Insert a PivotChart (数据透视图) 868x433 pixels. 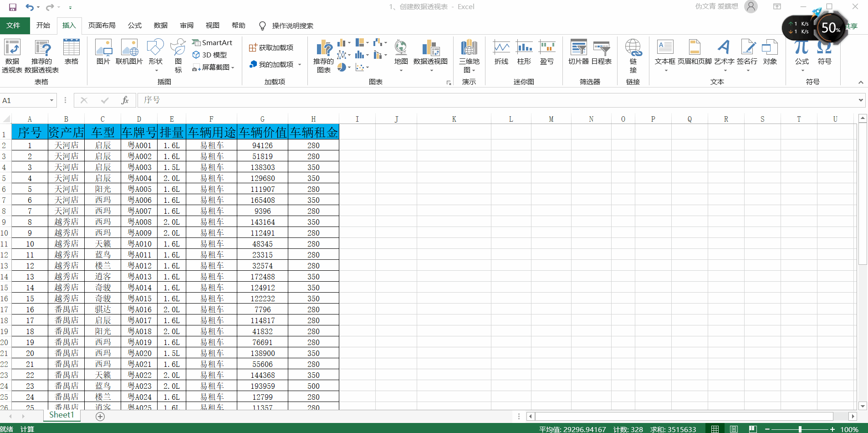(x=430, y=56)
